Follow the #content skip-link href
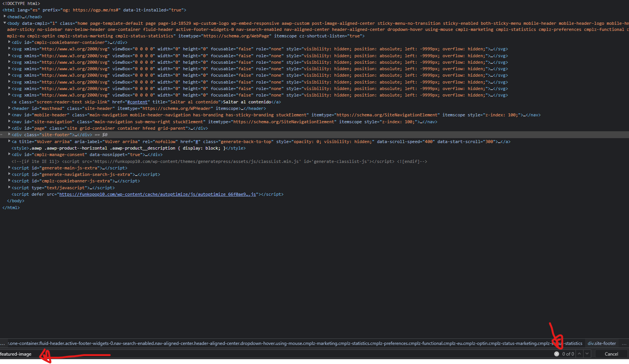The height and width of the screenshot is (364, 629). (x=137, y=102)
